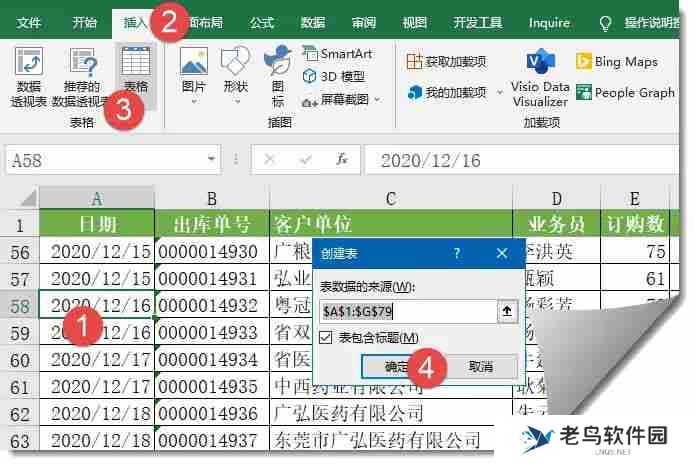Click the formula bar showing 2020/12/16
The height and width of the screenshot is (465, 694).
(521, 160)
